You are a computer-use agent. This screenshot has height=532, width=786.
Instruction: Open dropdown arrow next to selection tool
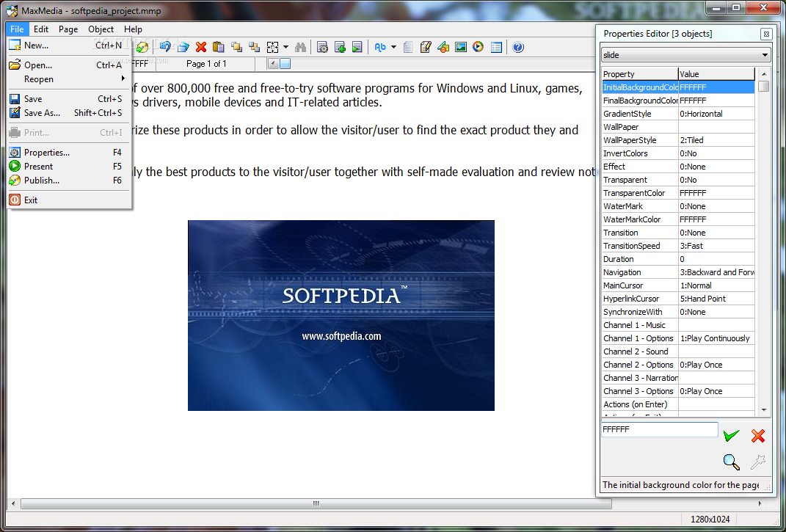click(x=285, y=47)
